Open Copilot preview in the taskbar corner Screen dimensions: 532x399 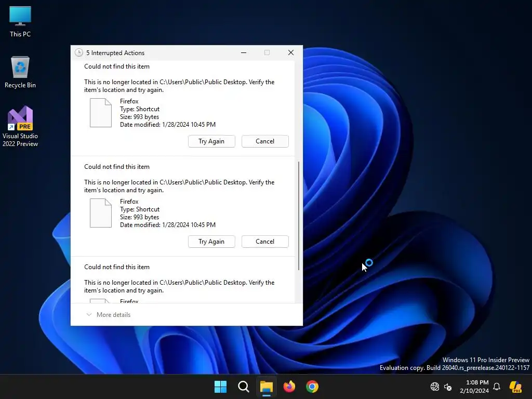515,387
